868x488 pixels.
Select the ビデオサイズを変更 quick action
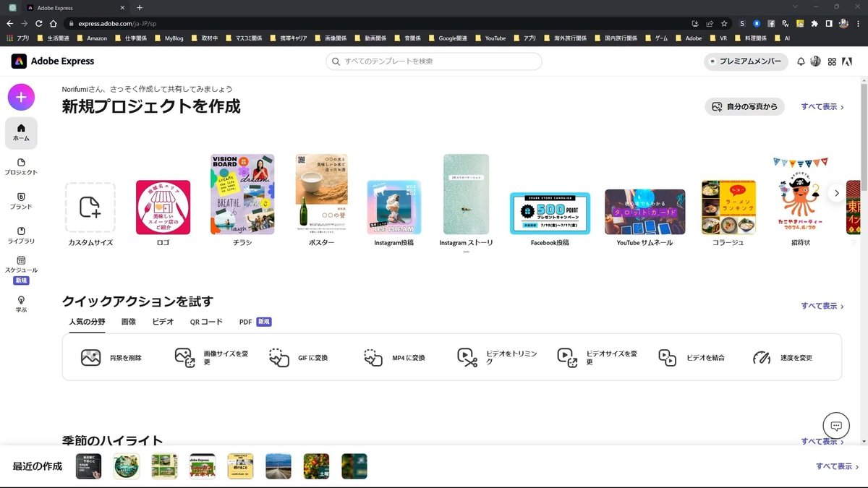click(x=597, y=357)
